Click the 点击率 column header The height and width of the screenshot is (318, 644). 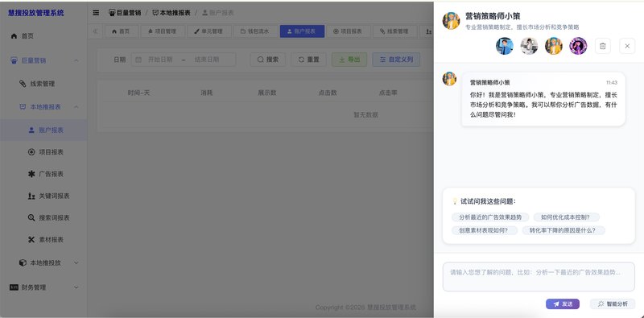(388, 93)
